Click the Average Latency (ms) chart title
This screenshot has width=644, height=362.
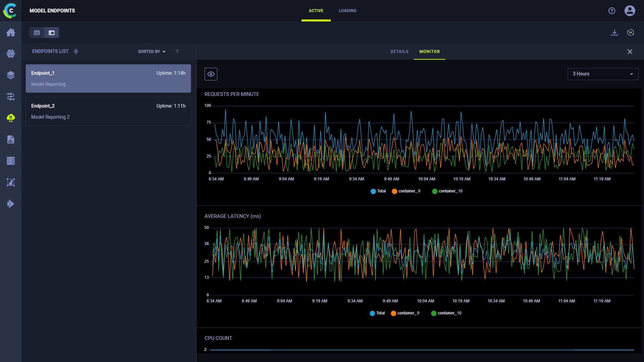(233, 216)
